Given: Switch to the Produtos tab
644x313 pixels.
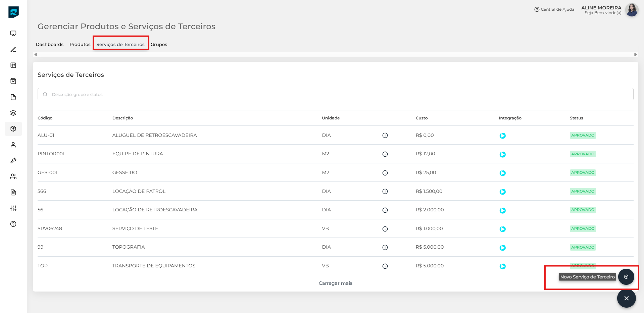Looking at the screenshot, I should 80,45.
